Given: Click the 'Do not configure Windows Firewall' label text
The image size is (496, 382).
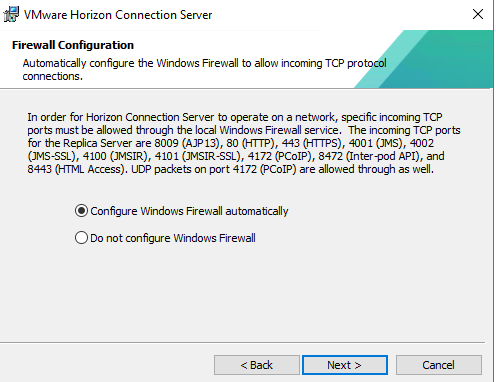Looking at the screenshot, I should pos(173,238).
